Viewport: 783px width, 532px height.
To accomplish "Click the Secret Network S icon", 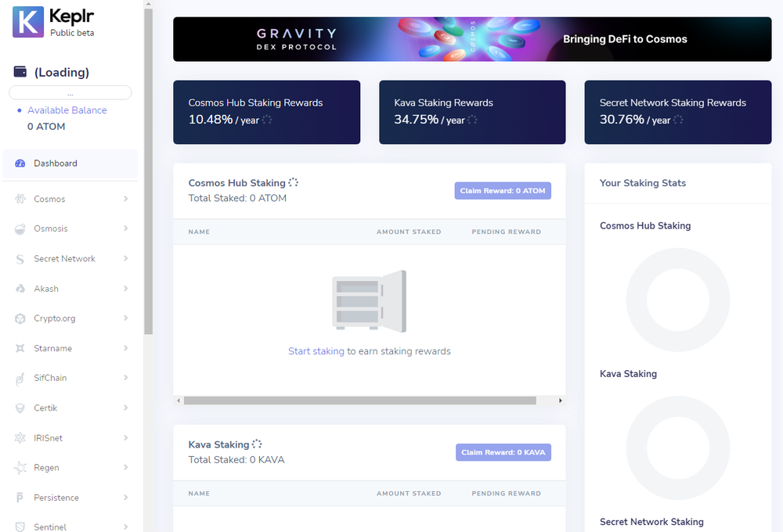I will (20, 258).
